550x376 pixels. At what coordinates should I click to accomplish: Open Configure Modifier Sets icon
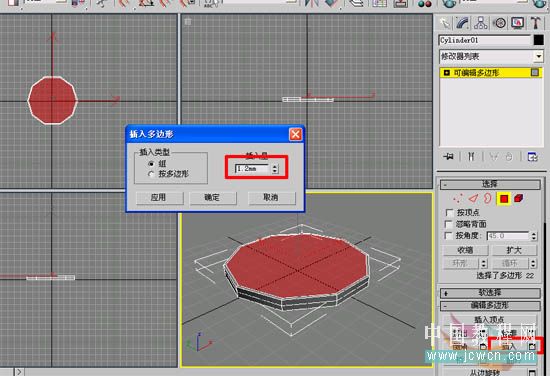click(x=532, y=156)
